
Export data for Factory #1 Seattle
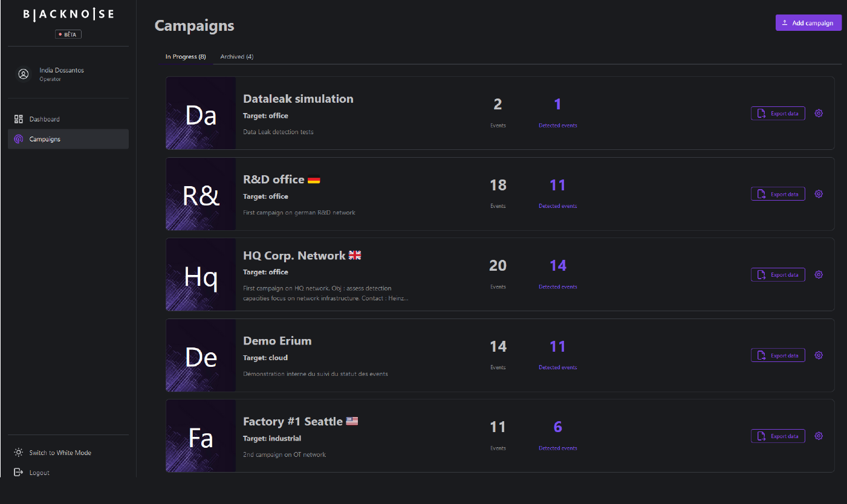(x=778, y=436)
